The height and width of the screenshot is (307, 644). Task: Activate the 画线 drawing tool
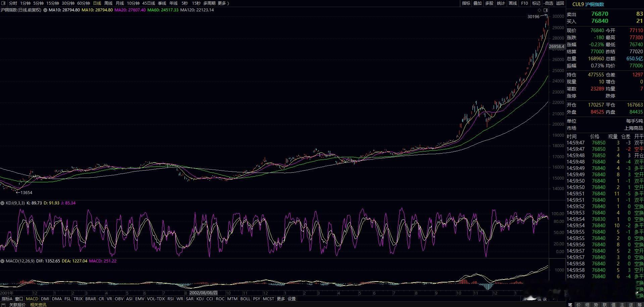pyautogui.click(x=513, y=3)
